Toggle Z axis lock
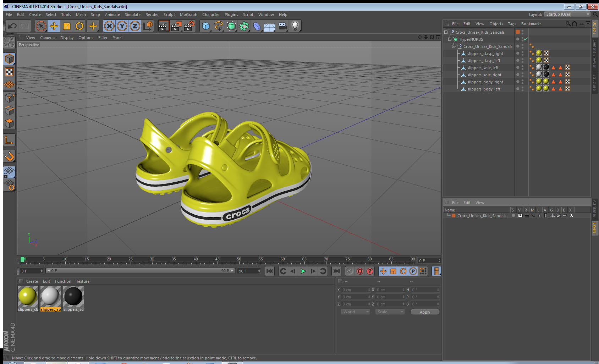The width and height of the screenshot is (599, 364). click(135, 26)
